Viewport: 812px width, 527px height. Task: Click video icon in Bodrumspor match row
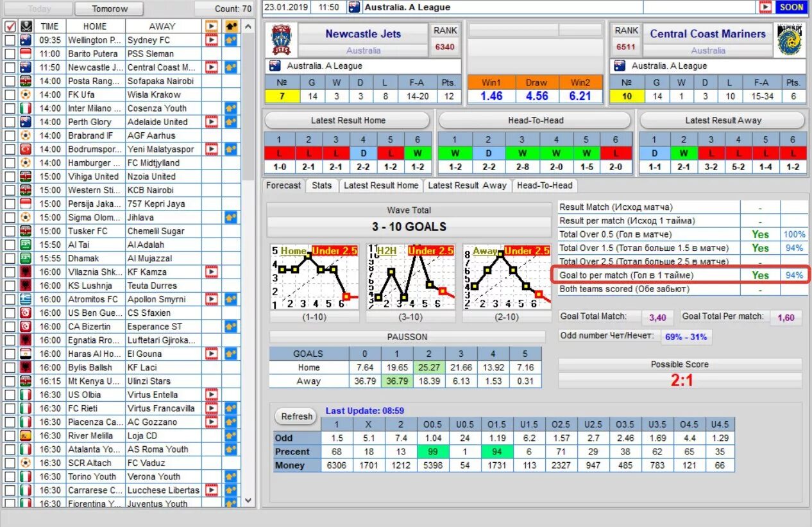pos(211,149)
